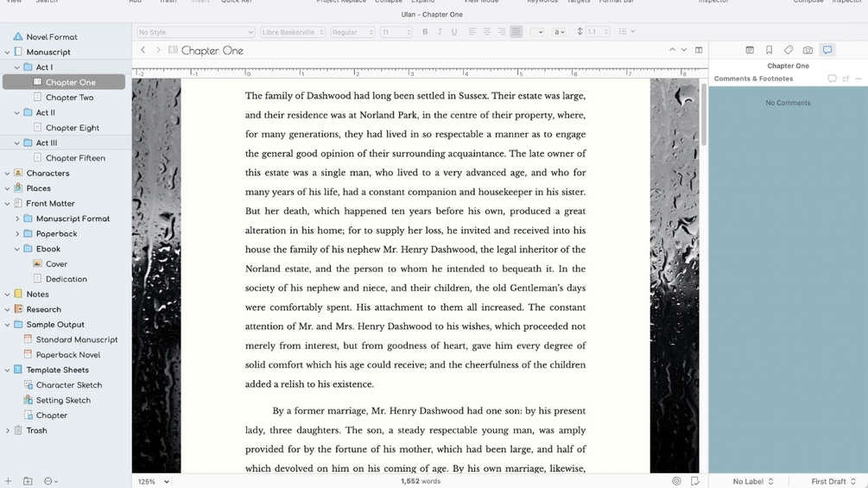Viewport: 868px width, 488px height.
Task: Open the font size 11 dropdown
Action: tap(396, 32)
